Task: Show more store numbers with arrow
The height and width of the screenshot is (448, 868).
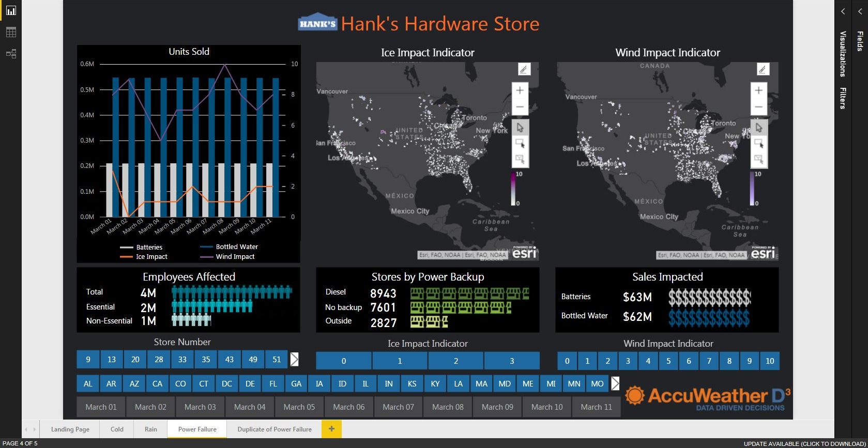Action: click(294, 359)
